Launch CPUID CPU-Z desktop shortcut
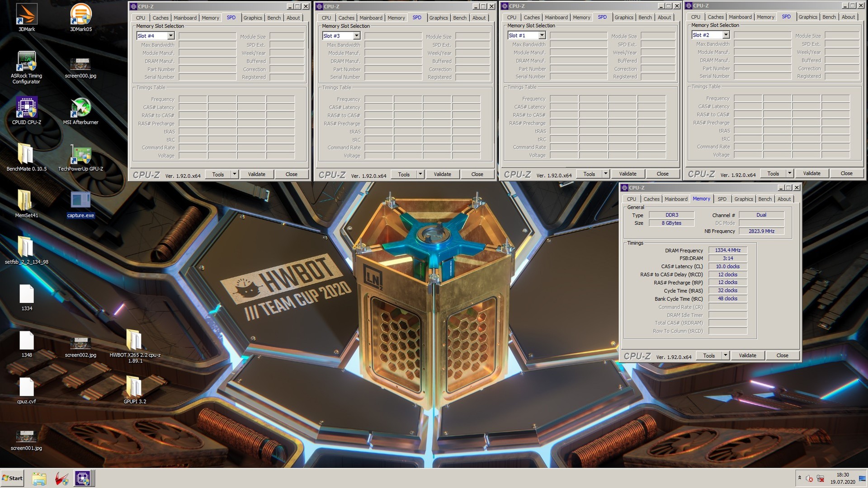 [x=27, y=110]
